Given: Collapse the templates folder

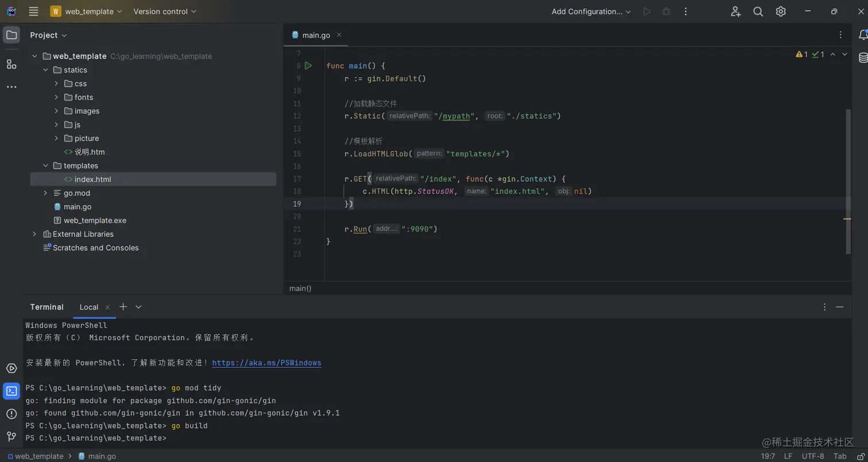Looking at the screenshot, I should pos(46,165).
